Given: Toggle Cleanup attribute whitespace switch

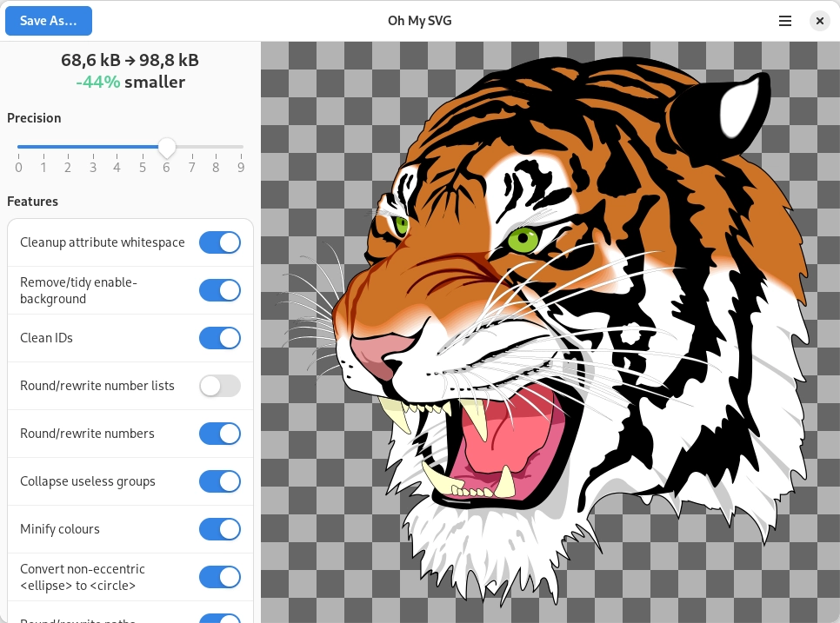Looking at the screenshot, I should [220, 242].
